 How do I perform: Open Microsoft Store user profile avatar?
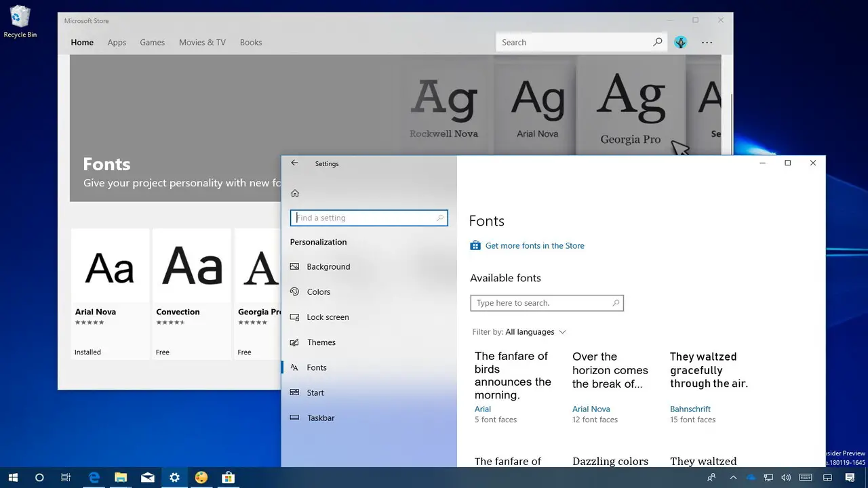pyautogui.click(x=681, y=42)
